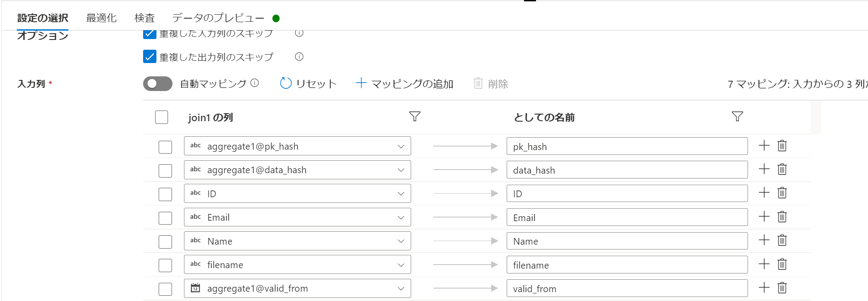Open the aggregate1@valid_from dropdown
Image resolution: width=868 pixels, height=301 pixels.
pos(297,288)
